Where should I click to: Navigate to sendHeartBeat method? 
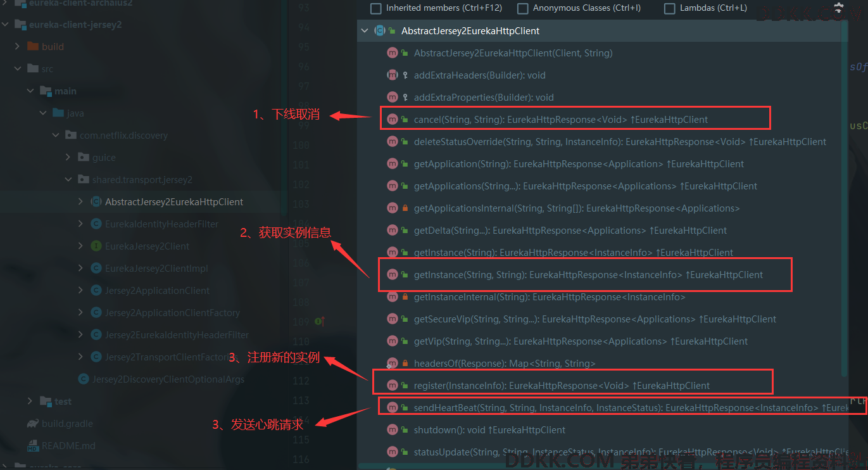[x=631, y=408]
